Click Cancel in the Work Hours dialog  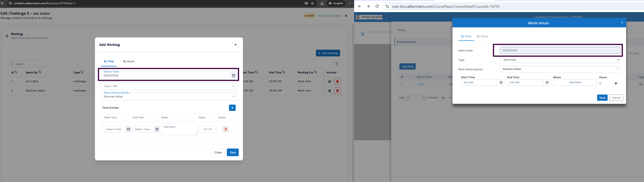(x=616, y=98)
